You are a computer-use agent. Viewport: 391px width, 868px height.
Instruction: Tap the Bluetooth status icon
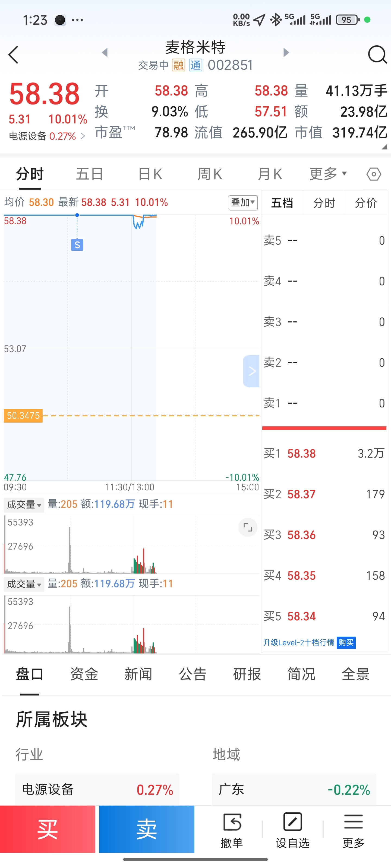coord(276,20)
